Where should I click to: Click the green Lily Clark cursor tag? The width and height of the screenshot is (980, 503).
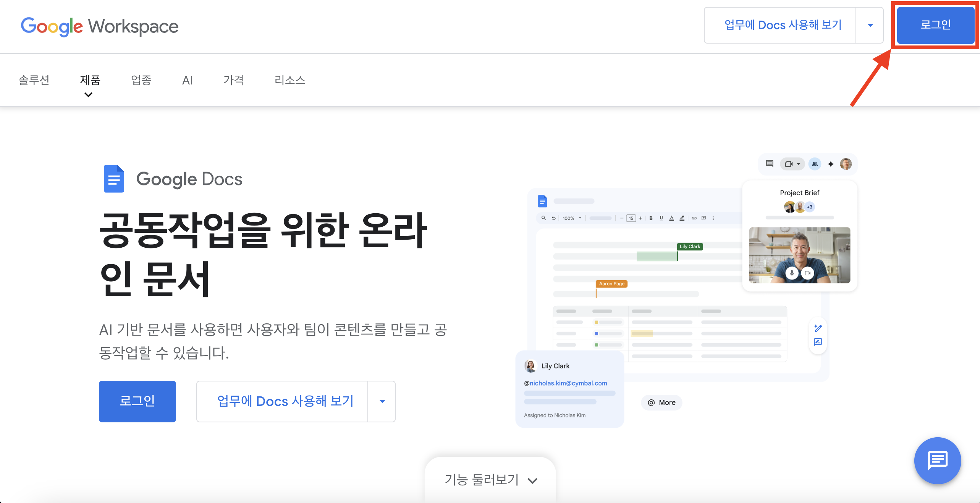coord(690,247)
